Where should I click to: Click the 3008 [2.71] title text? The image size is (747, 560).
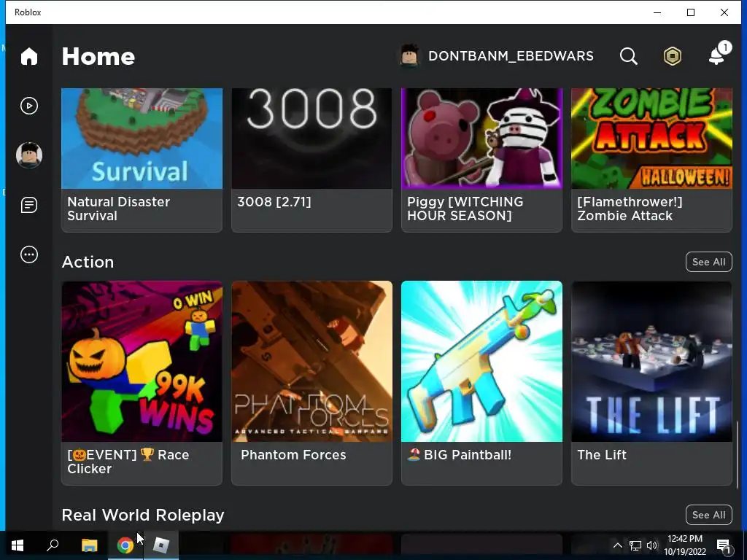(x=274, y=202)
